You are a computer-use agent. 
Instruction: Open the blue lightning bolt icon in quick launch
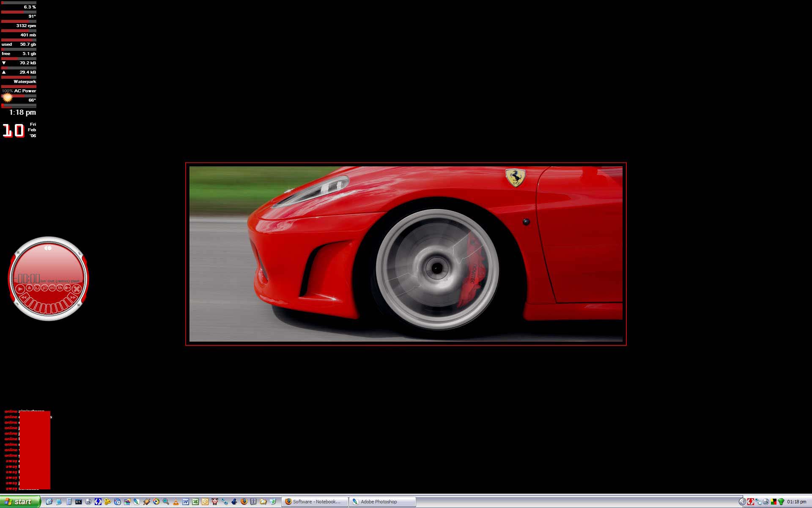point(98,502)
